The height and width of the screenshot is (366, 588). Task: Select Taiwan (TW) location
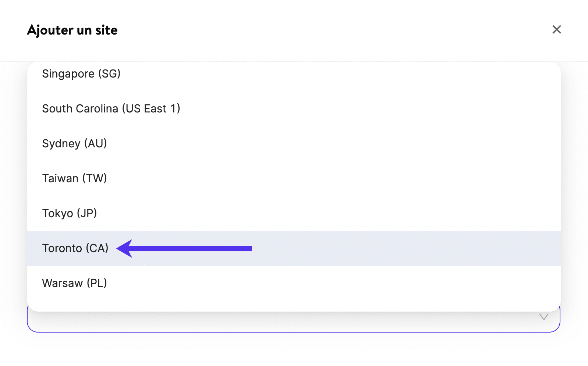[74, 179]
